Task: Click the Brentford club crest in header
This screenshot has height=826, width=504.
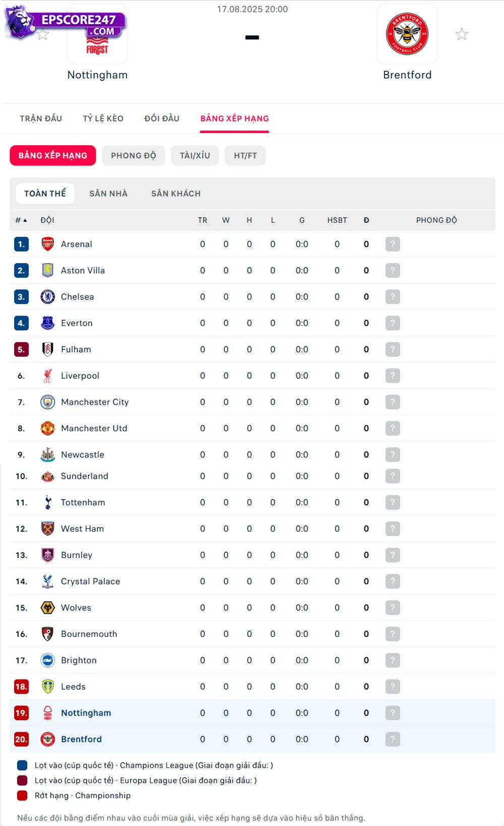Action: pyautogui.click(x=407, y=34)
